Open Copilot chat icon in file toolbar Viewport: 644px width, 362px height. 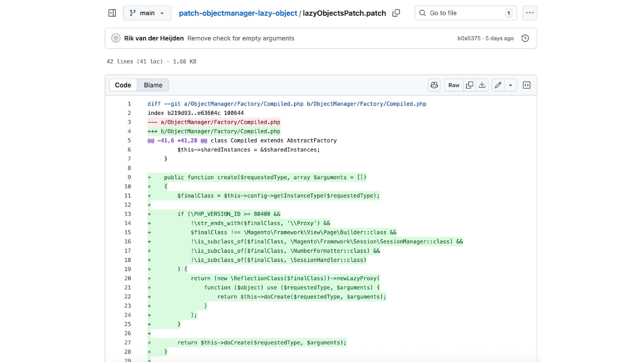434,85
